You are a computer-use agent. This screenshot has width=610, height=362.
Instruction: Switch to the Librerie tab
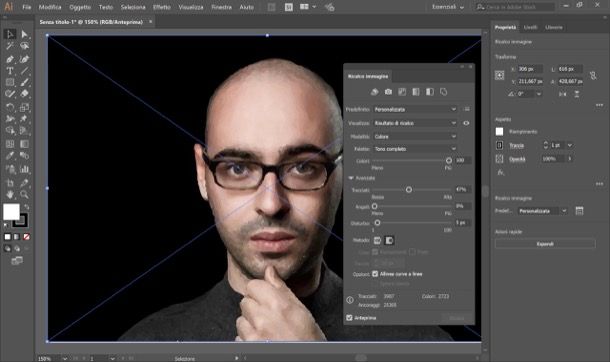[553, 27]
